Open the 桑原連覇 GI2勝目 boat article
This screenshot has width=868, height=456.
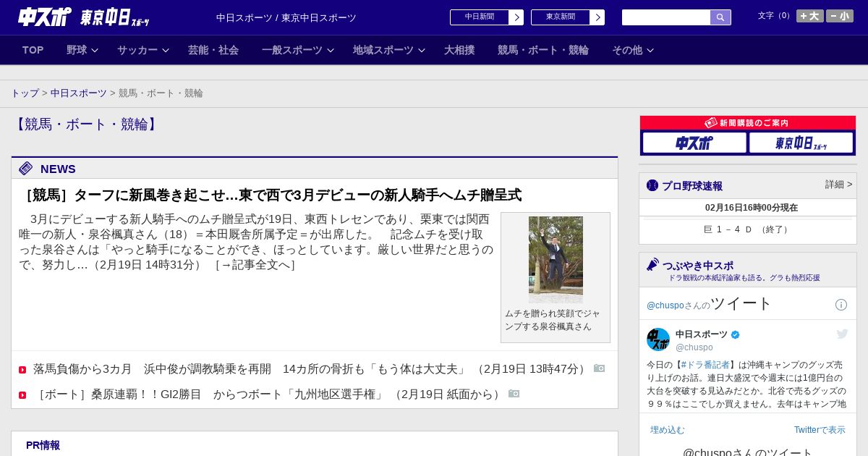[269, 394]
